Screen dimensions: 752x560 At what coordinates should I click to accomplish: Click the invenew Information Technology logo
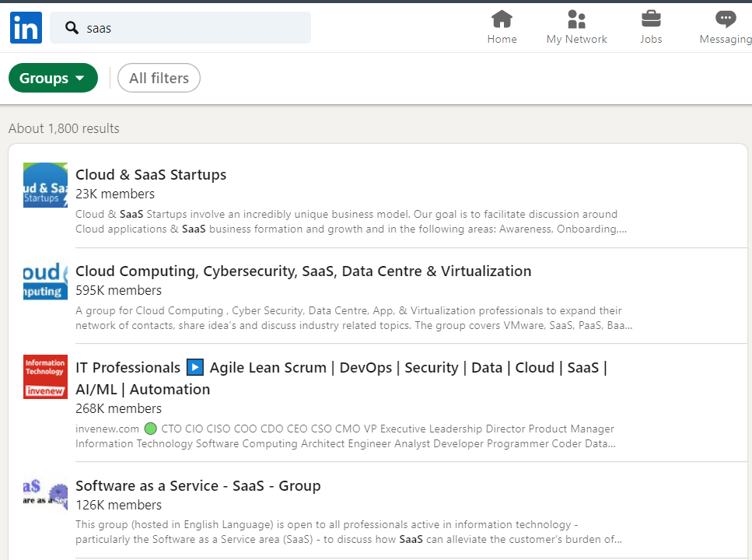(x=45, y=376)
